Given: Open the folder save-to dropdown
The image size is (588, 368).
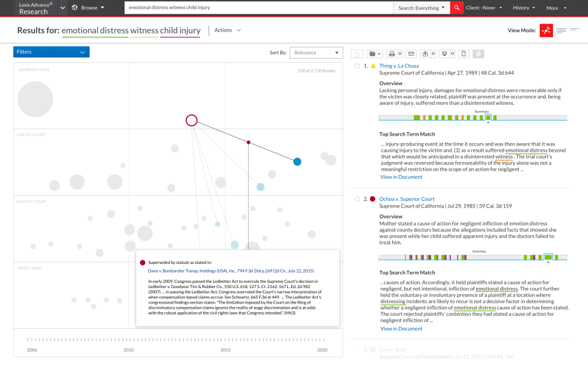Looking at the screenshot, I should tap(374, 53).
